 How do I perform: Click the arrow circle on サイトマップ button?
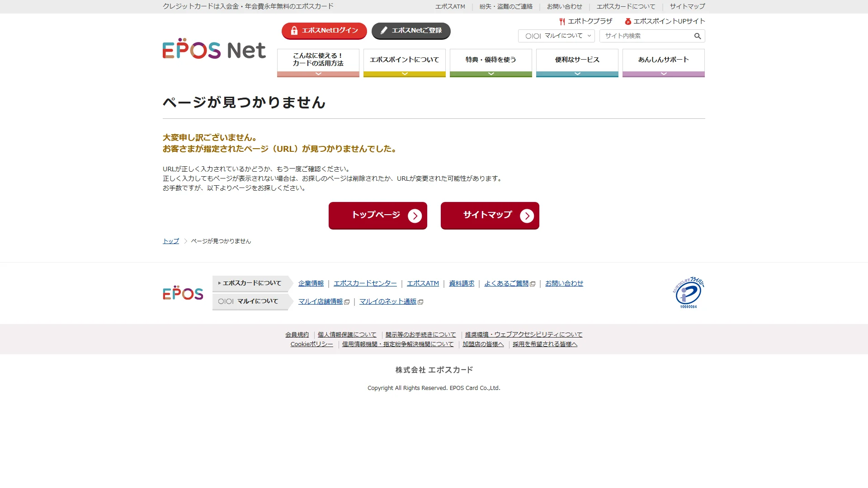[x=527, y=216]
